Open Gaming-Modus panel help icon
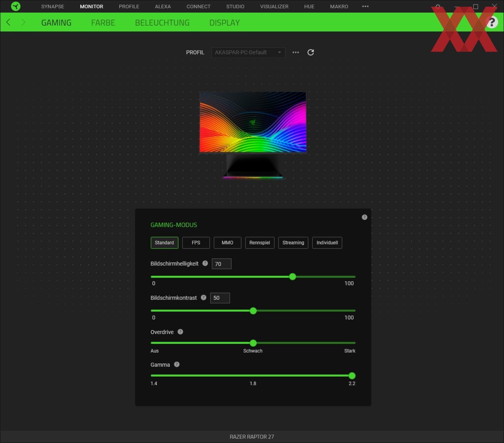The width and height of the screenshot is (504, 443). pos(364,217)
